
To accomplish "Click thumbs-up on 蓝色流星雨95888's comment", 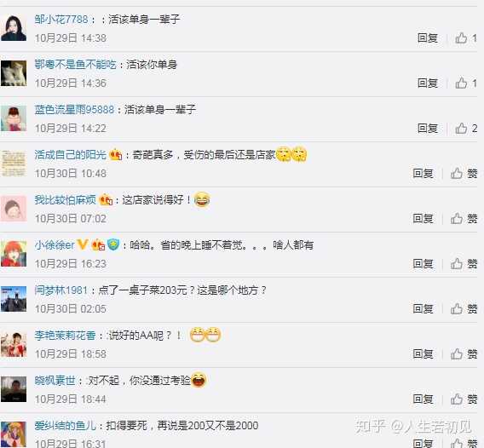I will 466,128.
